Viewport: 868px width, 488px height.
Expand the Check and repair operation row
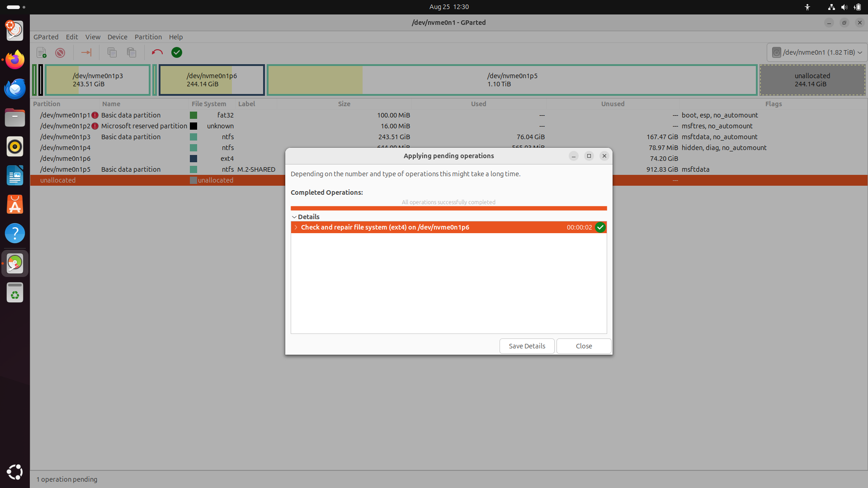coord(296,227)
